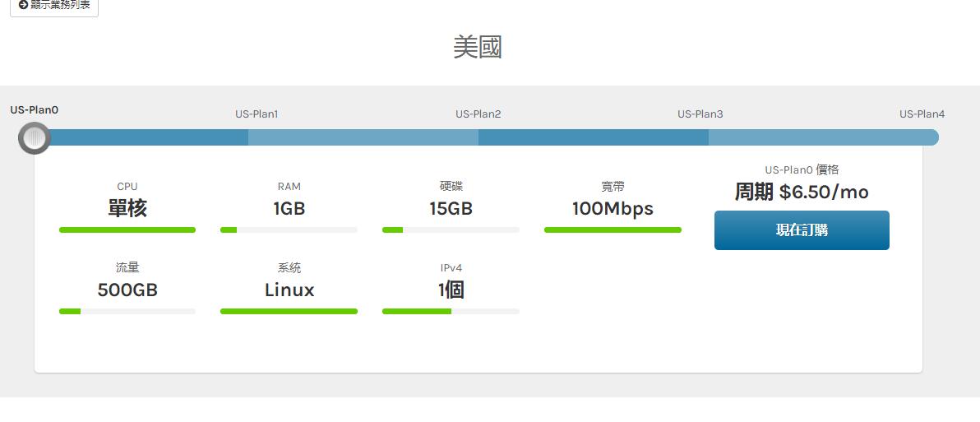Click the 寬帶 100Mbps progress bar
This screenshot has width=980, height=422.
(612, 230)
